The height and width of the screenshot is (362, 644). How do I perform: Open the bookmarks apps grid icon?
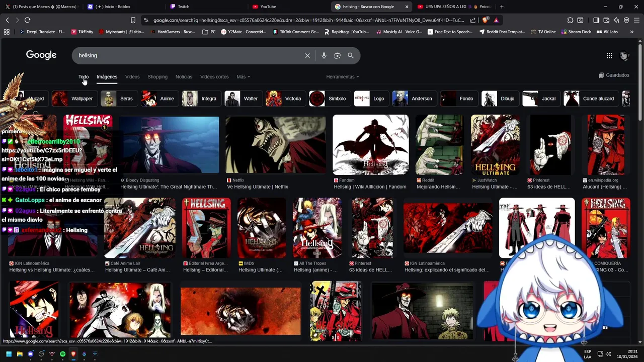[x=7, y=32]
